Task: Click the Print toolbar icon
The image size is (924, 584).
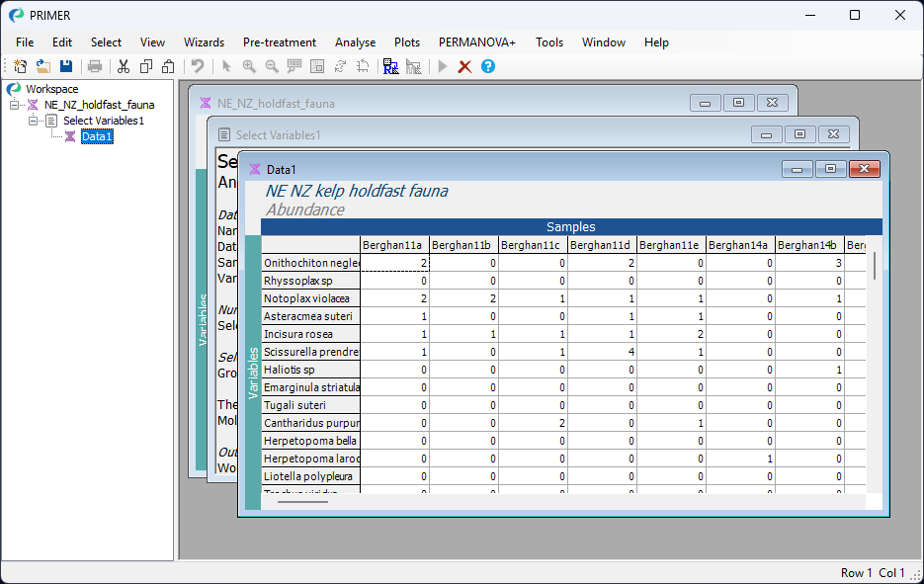Action: pyautogui.click(x=95, y=66)
